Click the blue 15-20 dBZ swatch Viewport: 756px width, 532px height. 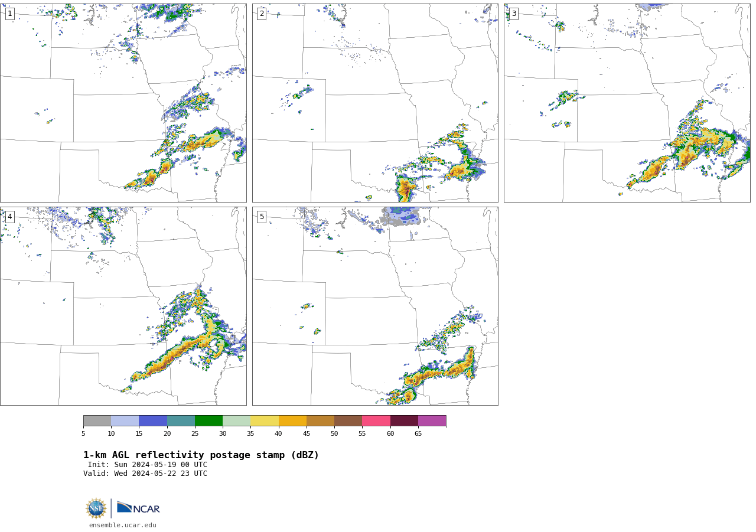click(153, 420)
